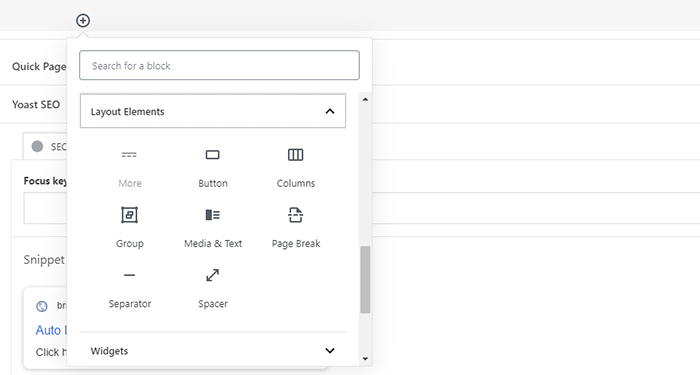Focus the Search for a block field
This screenshot has width=700, height=375.
pos(219,65)
